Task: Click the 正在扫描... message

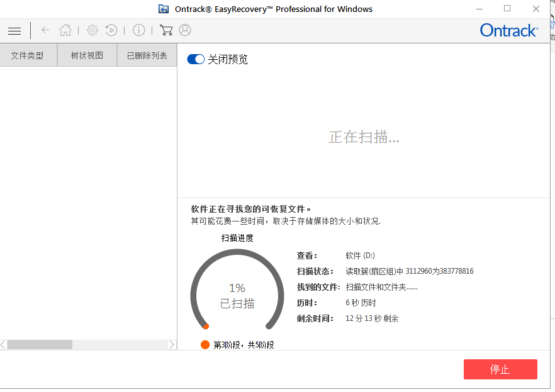Action: (364, 137)
